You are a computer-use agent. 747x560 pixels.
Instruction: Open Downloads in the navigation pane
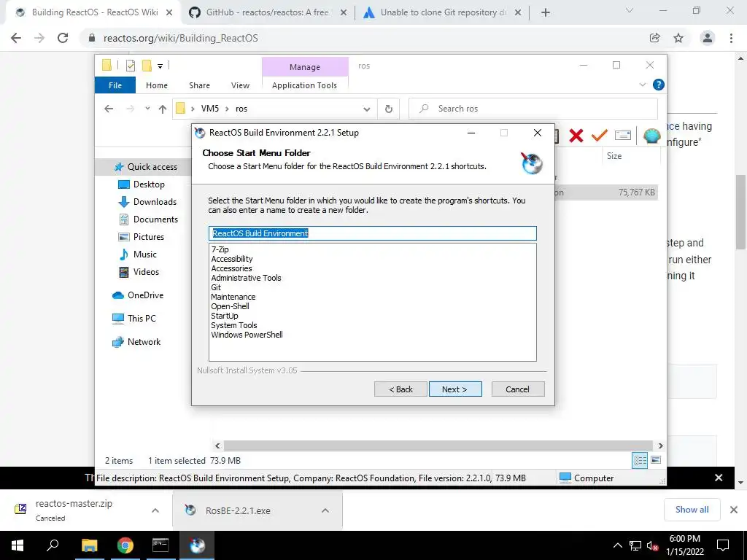[x=147, y=202]
